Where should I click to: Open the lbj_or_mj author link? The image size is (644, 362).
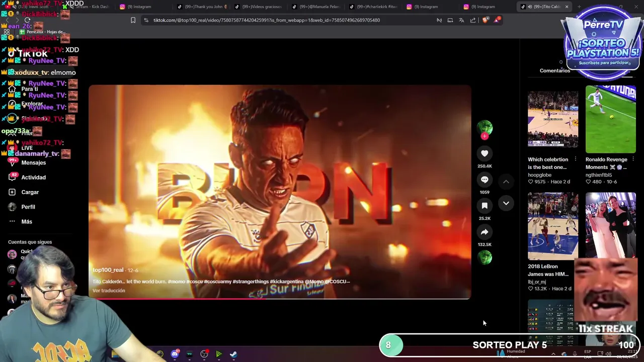click(537, 282)
